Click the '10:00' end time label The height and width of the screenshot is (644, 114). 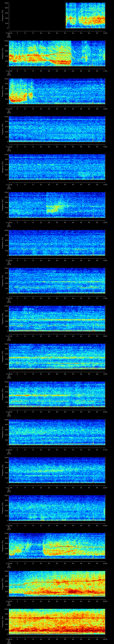pos(105,33)
